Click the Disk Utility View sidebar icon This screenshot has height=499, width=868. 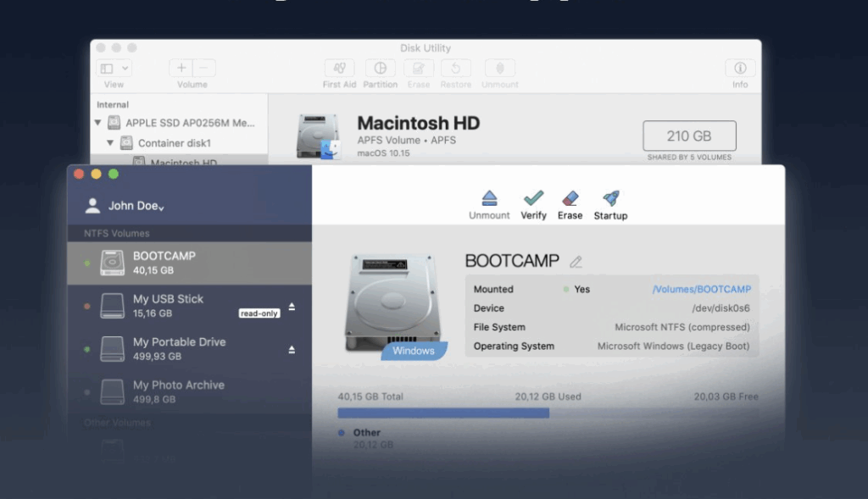107,68
